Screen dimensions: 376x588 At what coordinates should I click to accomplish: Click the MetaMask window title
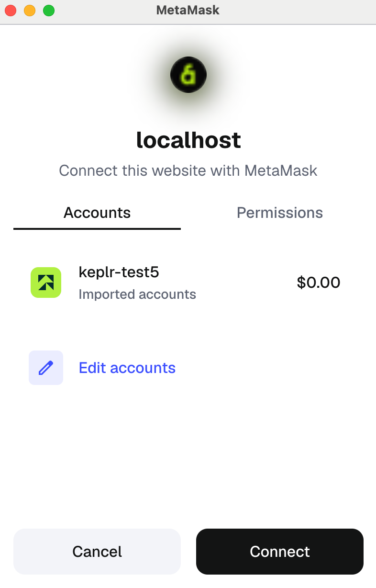pyautogui.click(x=188, y=10)
